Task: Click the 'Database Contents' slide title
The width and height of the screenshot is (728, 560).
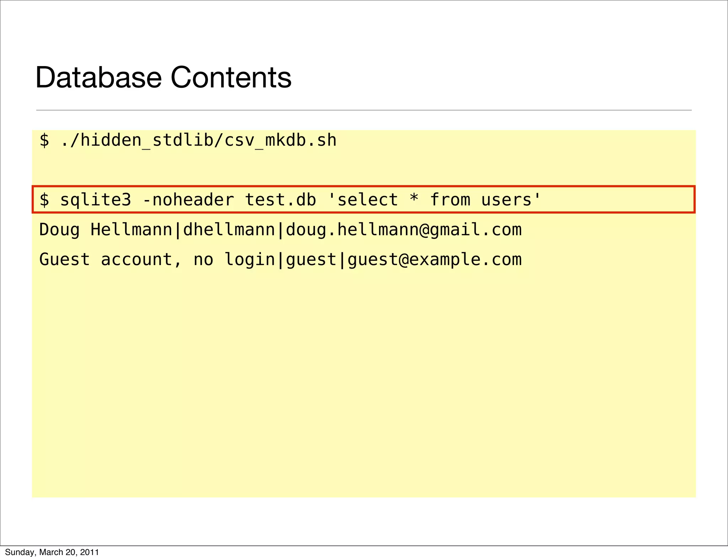Action: click(x=164, y=77)
